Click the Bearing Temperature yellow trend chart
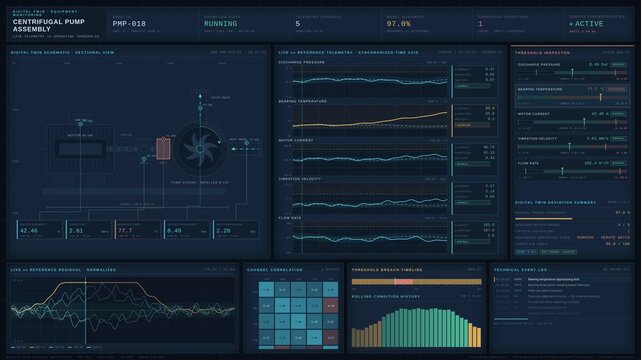Screen dimensions: 641x360 point(371,120)
